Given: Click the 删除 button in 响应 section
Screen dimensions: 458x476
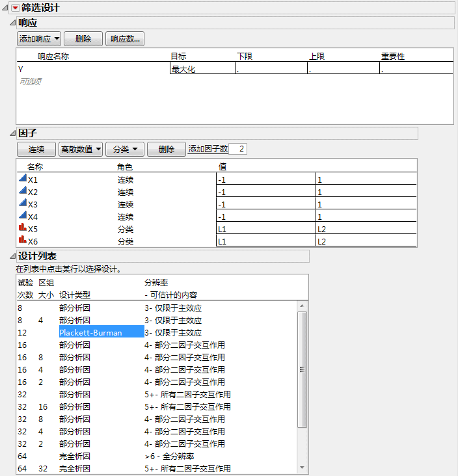Looking at the screenshot, I should [x=83, y=39].
